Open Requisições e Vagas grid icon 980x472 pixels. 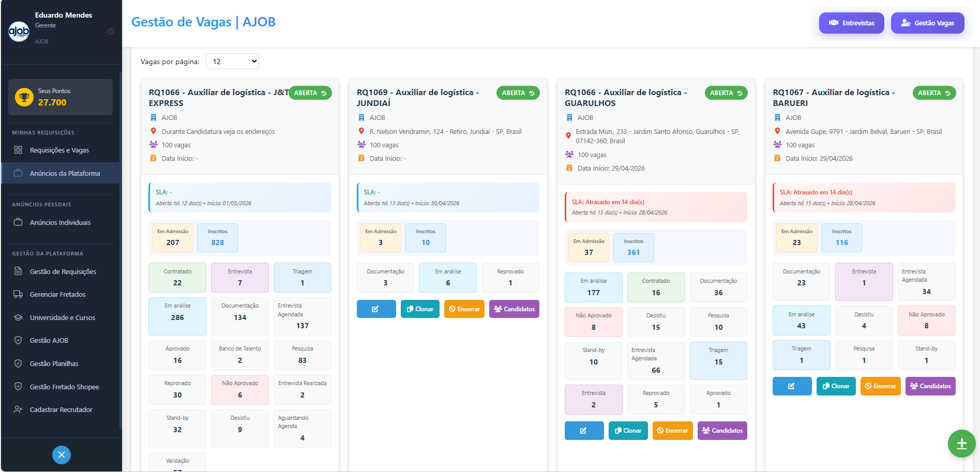(x=18, y=150)
